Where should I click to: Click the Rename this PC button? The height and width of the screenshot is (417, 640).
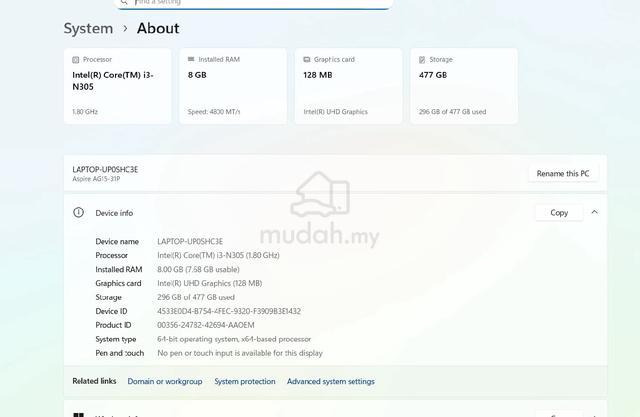(563, 173)
